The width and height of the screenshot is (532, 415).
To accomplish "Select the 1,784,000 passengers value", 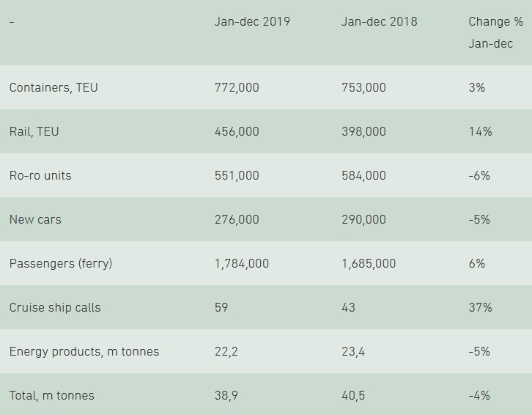I will [x=242, y=263].
